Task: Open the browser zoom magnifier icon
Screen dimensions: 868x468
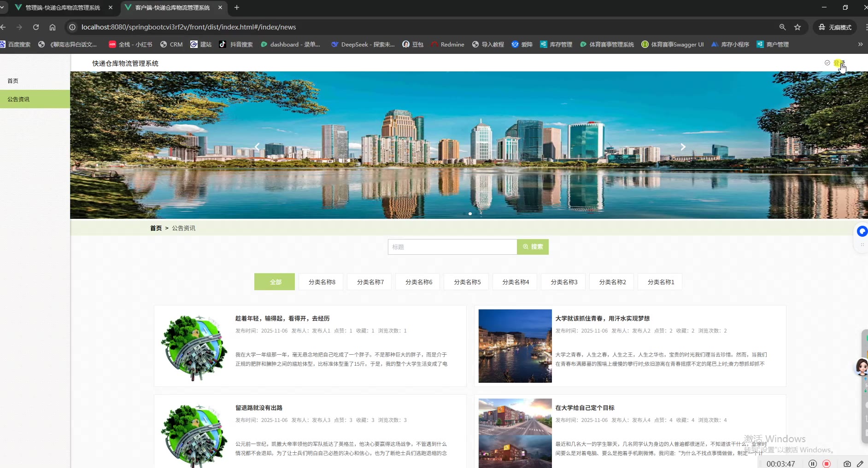Action: tap(782, 27)
